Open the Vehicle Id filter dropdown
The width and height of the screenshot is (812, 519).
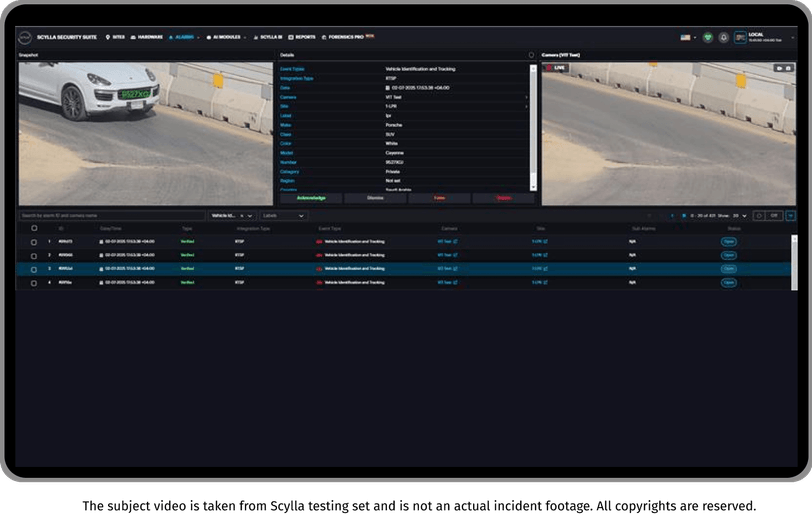click(x=250, y=215)
